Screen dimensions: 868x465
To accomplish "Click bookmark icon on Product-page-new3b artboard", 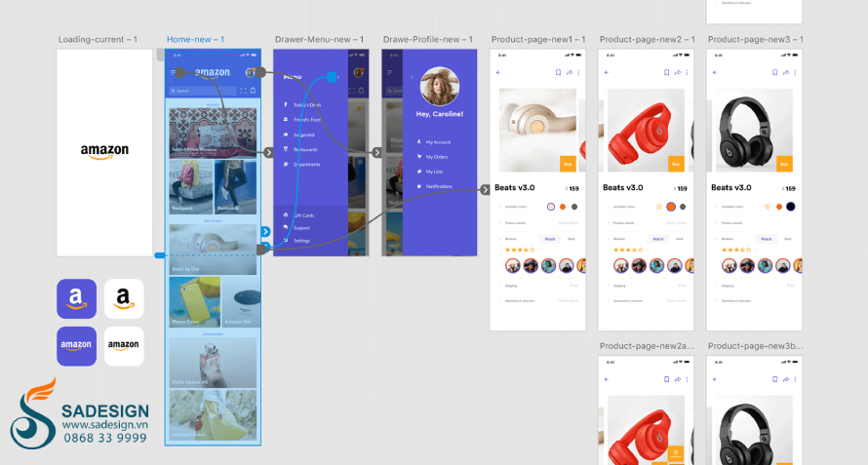I will [775, 379].
